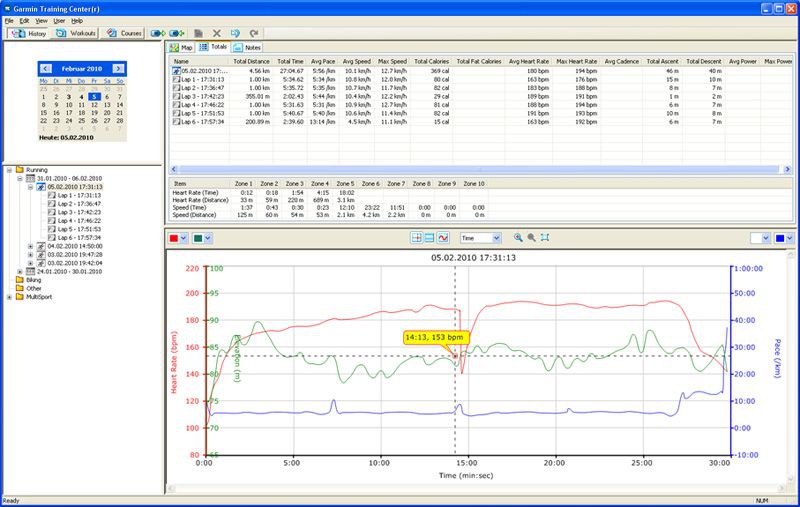Click the Biking folder icon
This screenshot has width=800, height=507.
[20, 280]
